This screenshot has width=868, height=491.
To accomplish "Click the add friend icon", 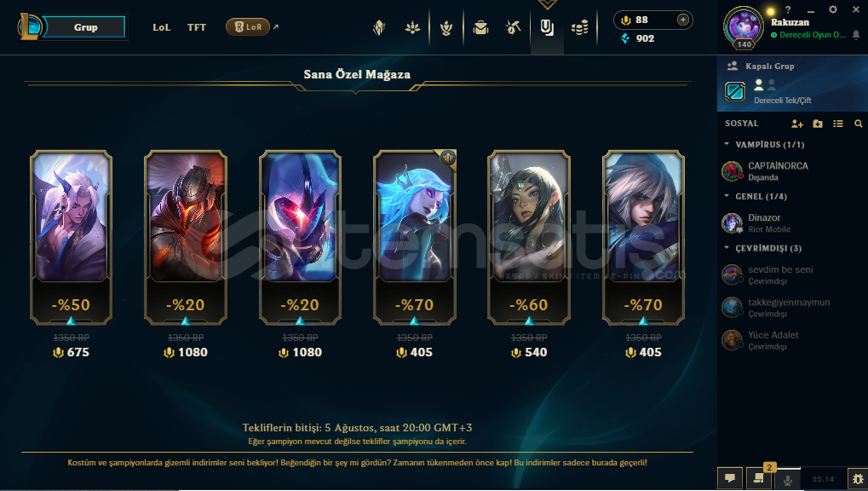I will (x=797, y=124).
